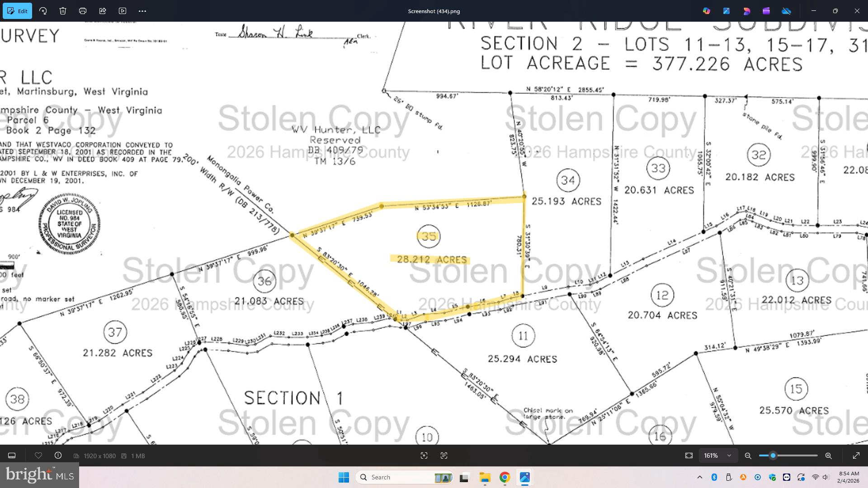This screenshot has width=868, height=488.
Task: Toggle the filmstrip view icon
Action: tap(12, 455)
